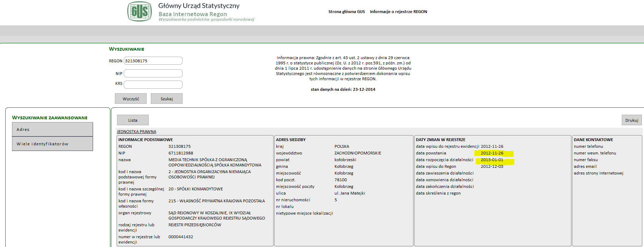Click the Lista button
This screenshot has height=247, width=644.
133,120
